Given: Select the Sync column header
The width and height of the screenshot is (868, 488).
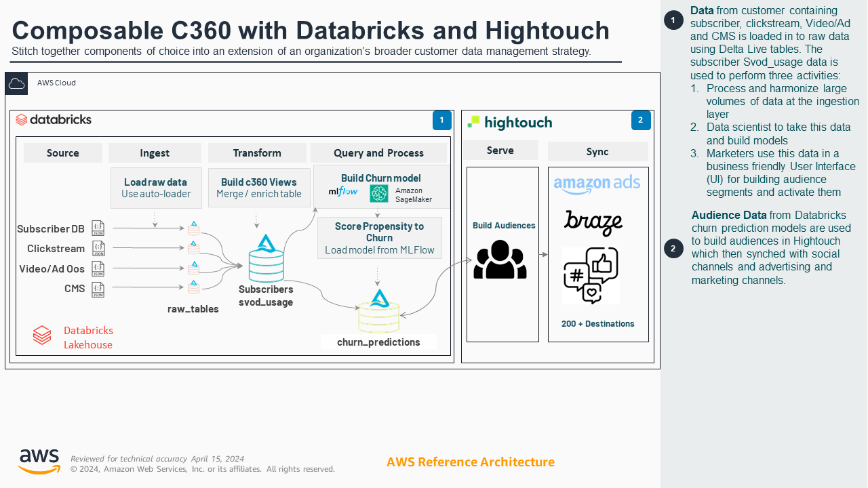Looking at the screenshot, I should (597, 152).
